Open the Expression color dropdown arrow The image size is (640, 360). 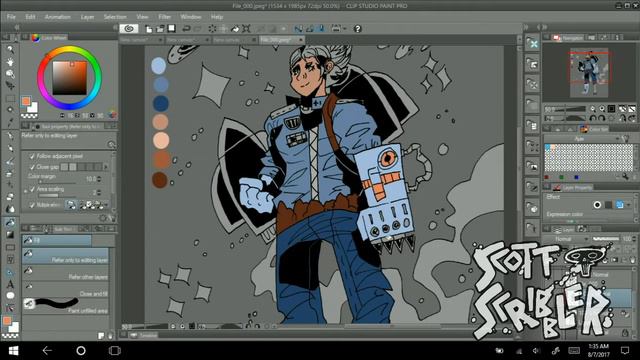tap(629, 205)
